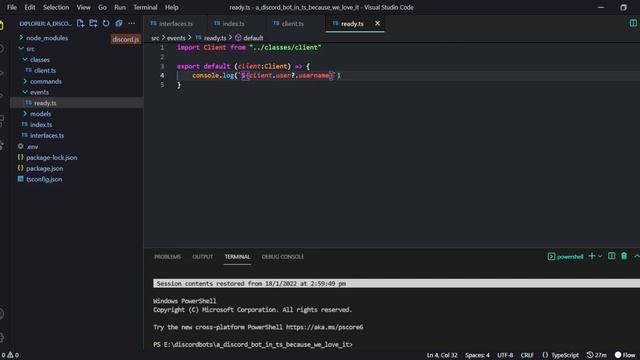Image resolution: width=640 pixels, height=360 pixels.
Task: Click the 27m time tracker status
Action: tap(596, 355)
